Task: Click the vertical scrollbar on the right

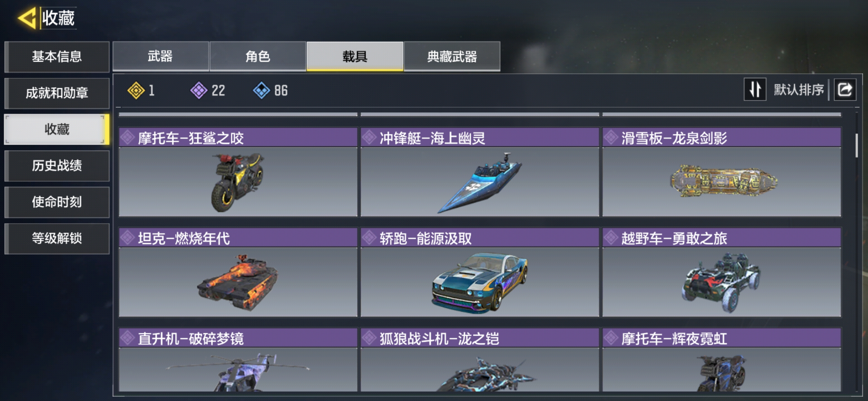Action: [x=857, y=145]
